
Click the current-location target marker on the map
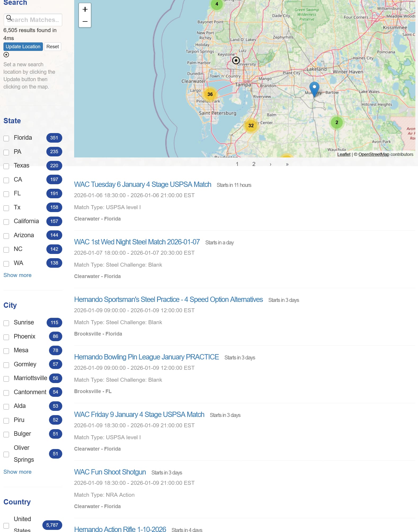coord(236,61)
